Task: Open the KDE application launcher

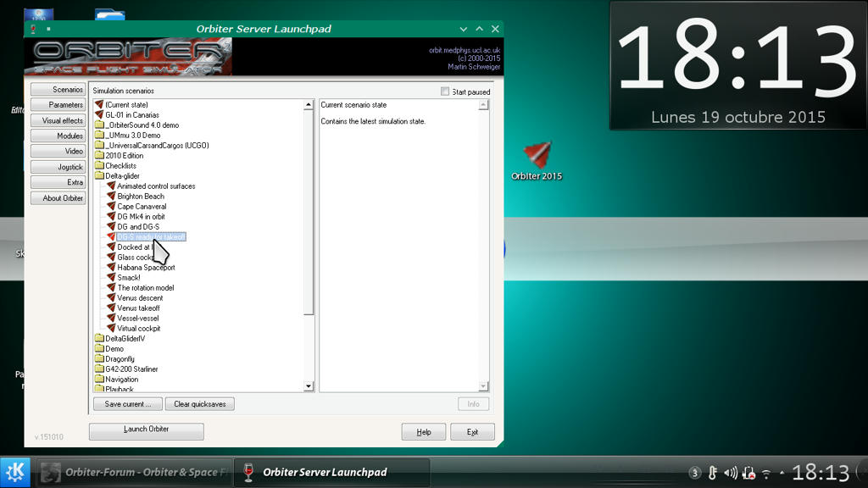Action: pos(15,472)
